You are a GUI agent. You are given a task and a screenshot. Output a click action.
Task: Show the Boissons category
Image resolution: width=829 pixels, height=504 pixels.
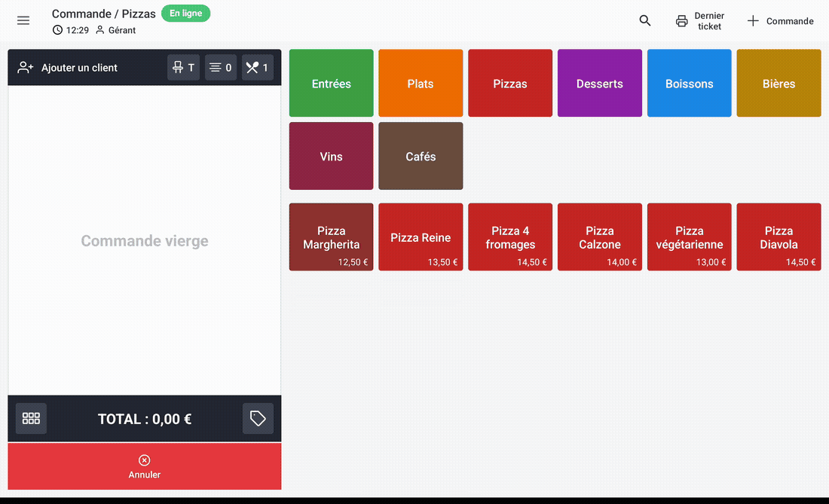tap(690, 83)
